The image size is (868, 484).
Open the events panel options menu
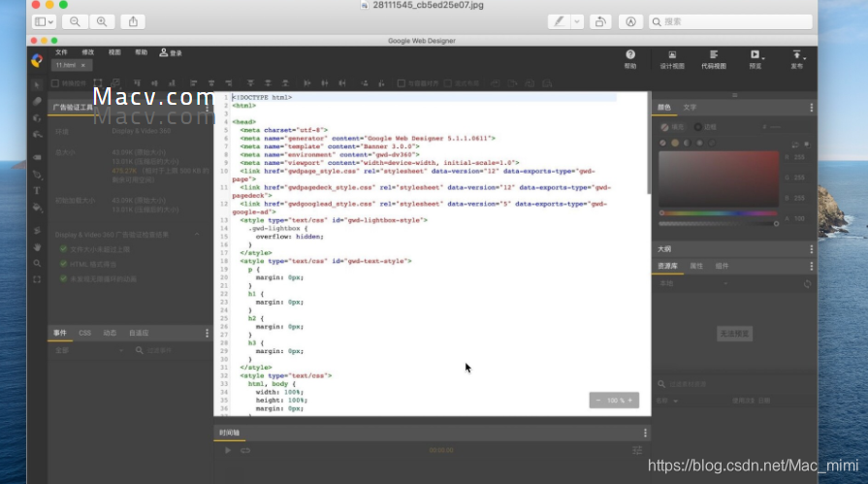[x=207, y=333]
